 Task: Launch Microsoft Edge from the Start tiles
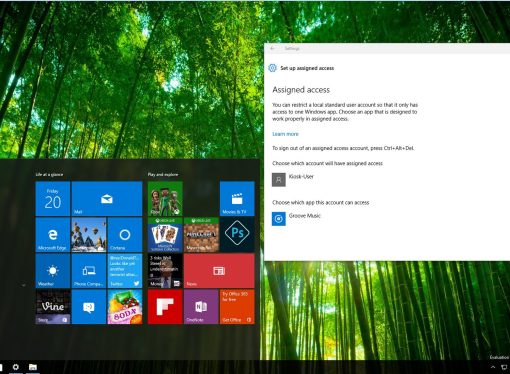tap(53, 235)
